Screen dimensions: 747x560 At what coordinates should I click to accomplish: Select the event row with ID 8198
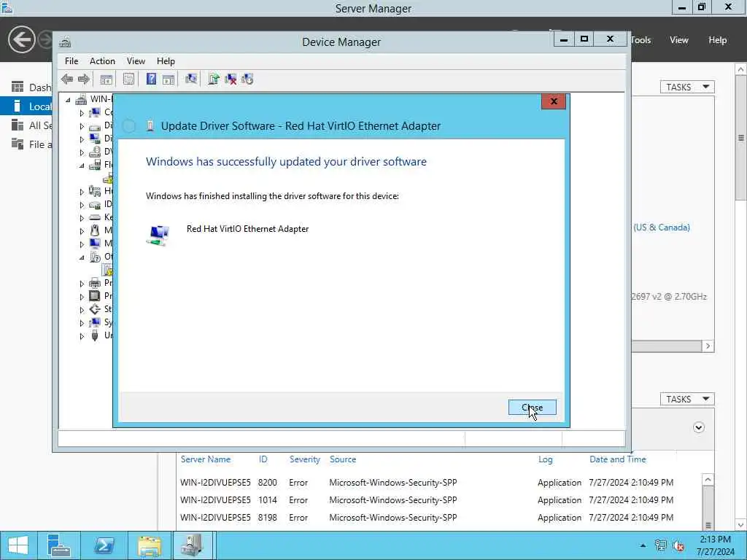pos(440,518)
